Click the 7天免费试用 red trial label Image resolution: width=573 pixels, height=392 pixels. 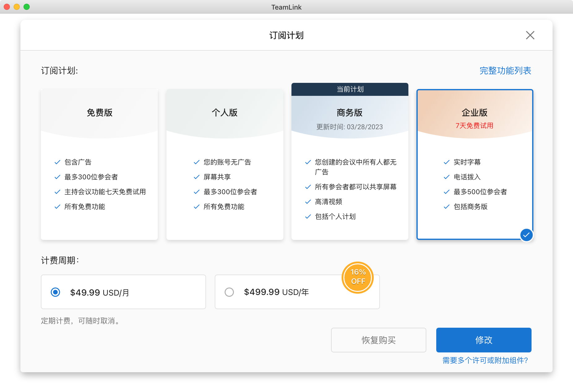474,126
